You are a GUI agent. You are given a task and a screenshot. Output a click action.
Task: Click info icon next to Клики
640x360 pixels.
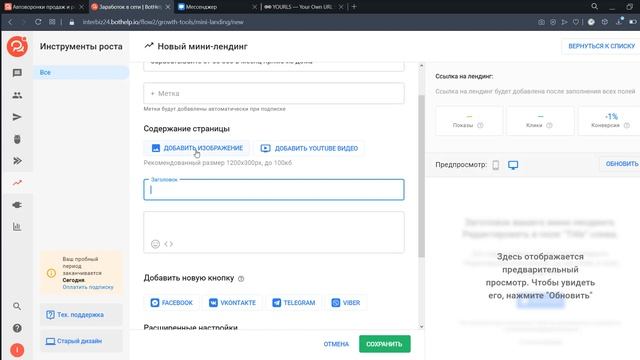click(x=549, y=125)
